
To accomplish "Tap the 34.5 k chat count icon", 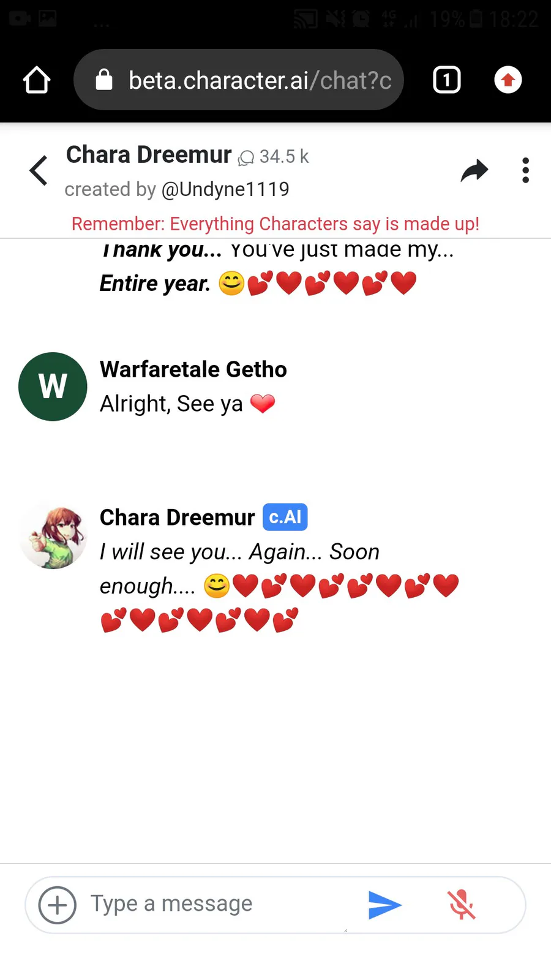I will (246, 158).
